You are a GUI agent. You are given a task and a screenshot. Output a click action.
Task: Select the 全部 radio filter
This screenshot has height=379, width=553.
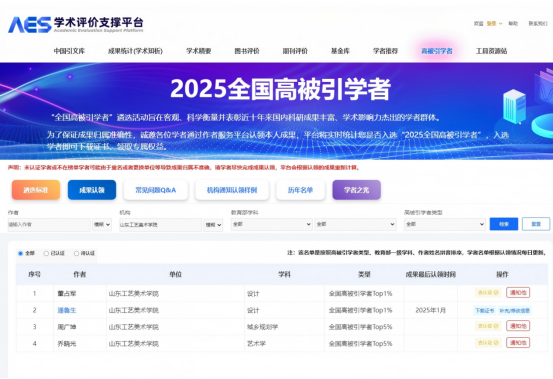(x=20, y=253)
